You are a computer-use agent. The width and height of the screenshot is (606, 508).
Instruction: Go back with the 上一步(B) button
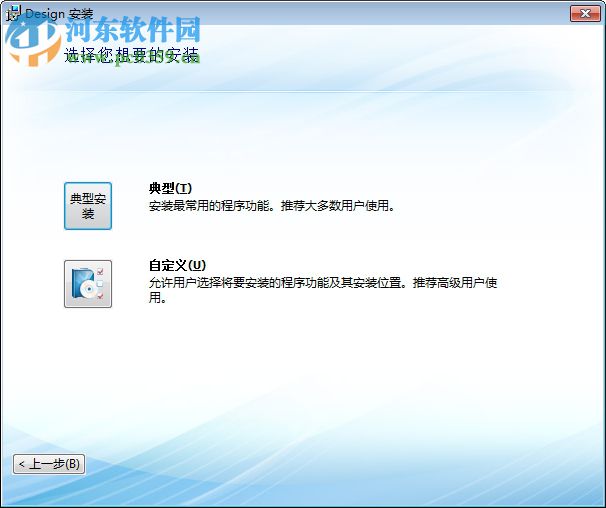pyautogui.click(x=49, y=464)
